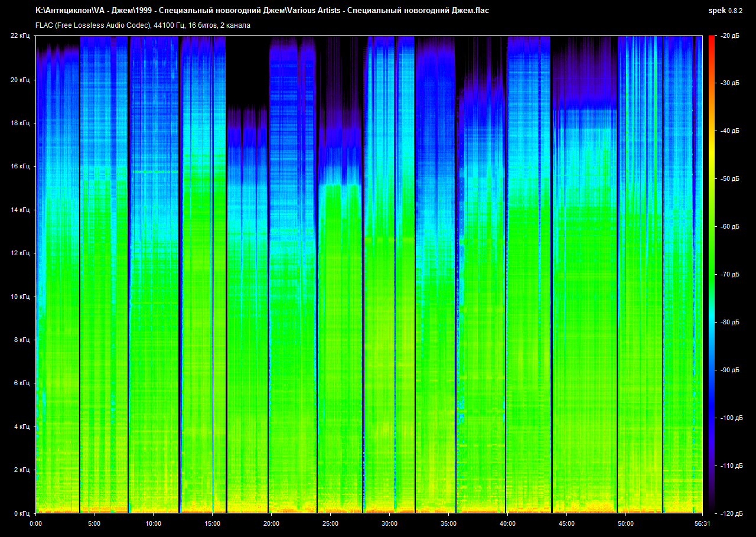Click the -80 дБ level label
The width and height of the screenshot is (756, 537).
[x=731, y=323]
